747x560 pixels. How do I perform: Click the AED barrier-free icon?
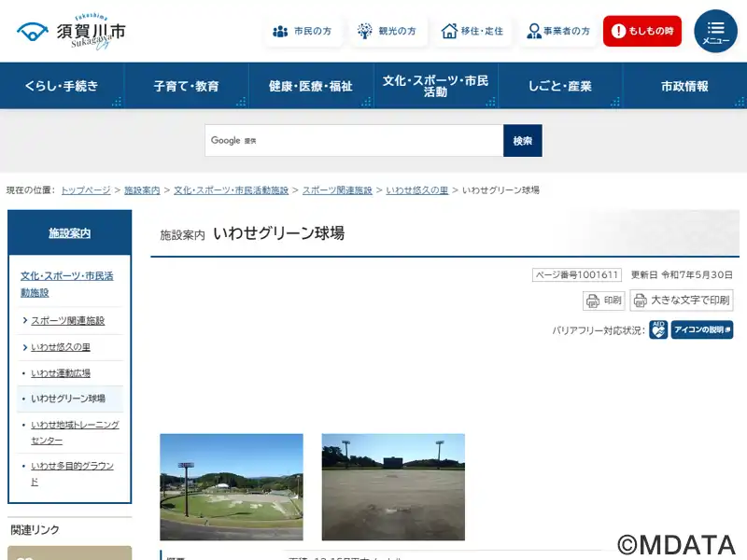[x=658, y=329]
